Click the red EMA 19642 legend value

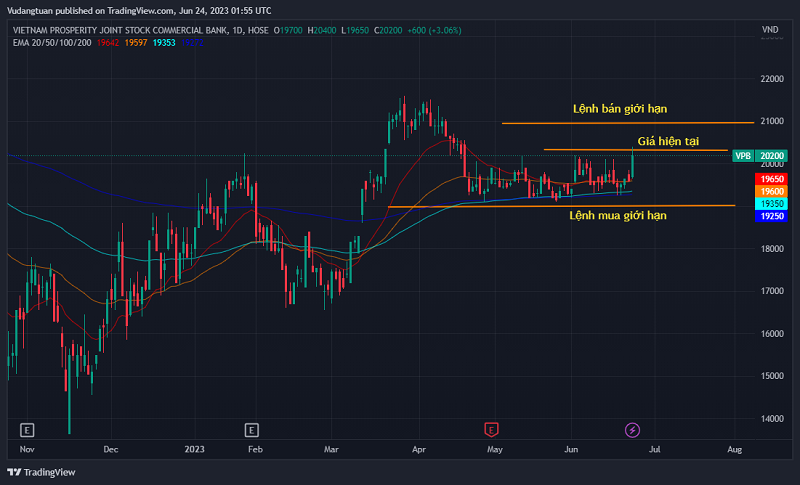[x=111, y=42]
